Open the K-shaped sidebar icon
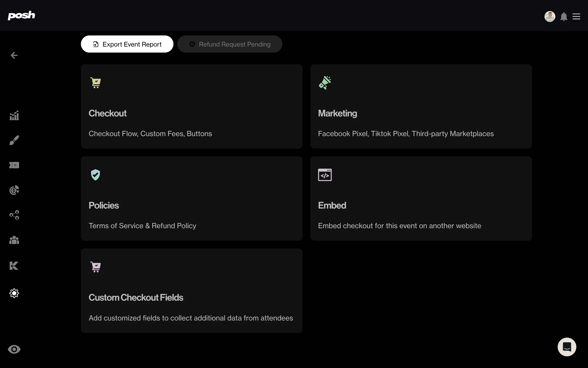Image resolution: width=588 pixels, height=368 pixels. (x=14, y=266)
